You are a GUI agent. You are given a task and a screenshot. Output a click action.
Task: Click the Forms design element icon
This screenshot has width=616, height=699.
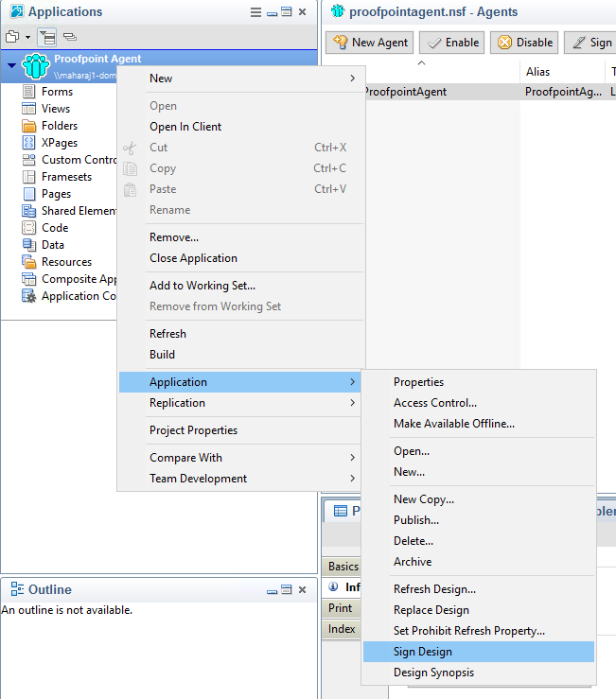28,92
